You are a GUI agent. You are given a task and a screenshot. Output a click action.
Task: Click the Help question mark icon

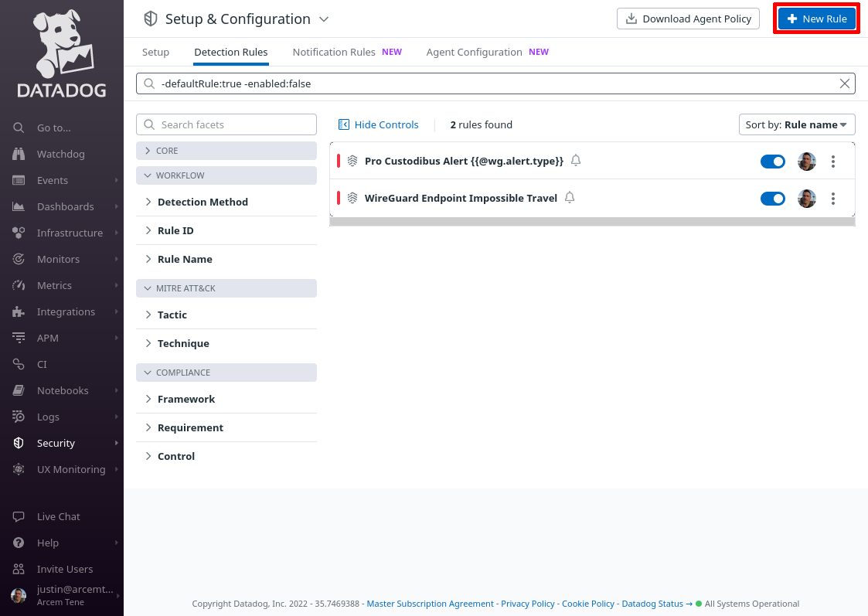(19, 543)
